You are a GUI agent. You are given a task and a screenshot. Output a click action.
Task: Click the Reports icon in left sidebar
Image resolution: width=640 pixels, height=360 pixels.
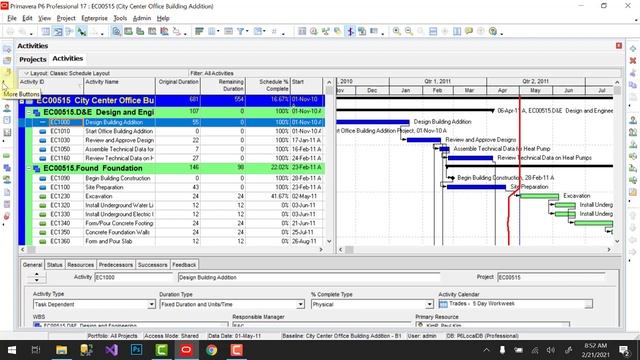(x=7, y=120)
